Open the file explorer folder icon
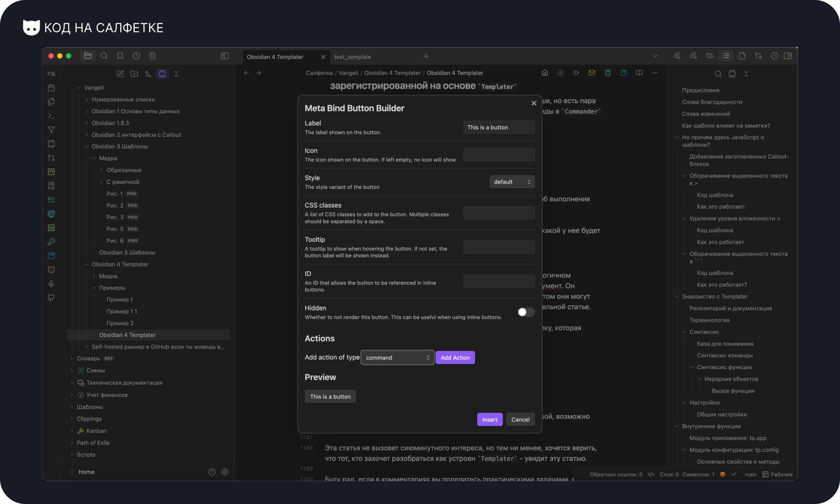This screenshot has width=840, height=504. click(x=87, y=56)
